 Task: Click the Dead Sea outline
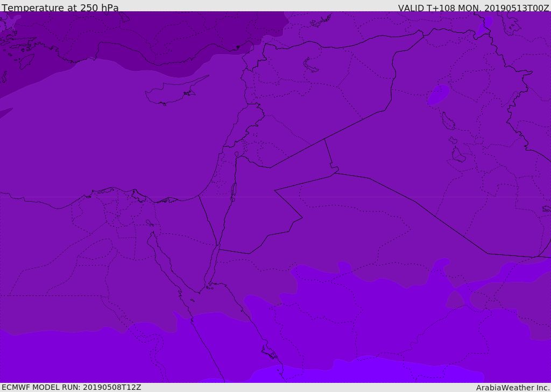tap(234, 193)
